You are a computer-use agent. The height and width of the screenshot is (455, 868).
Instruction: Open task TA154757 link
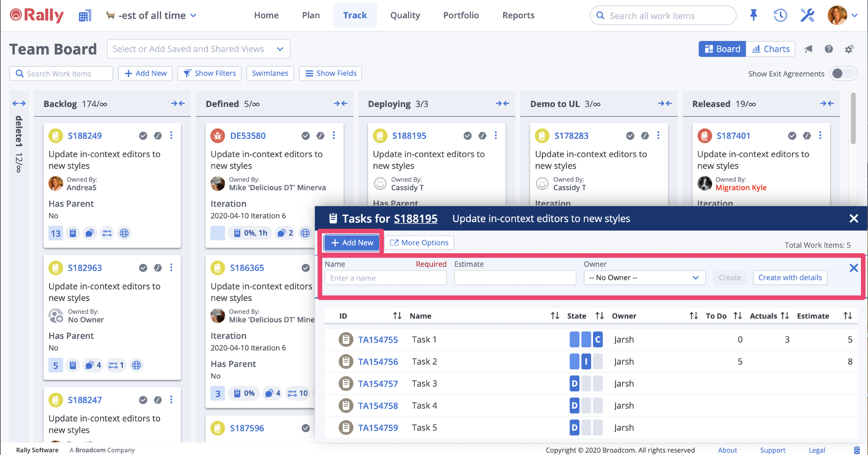378,383
